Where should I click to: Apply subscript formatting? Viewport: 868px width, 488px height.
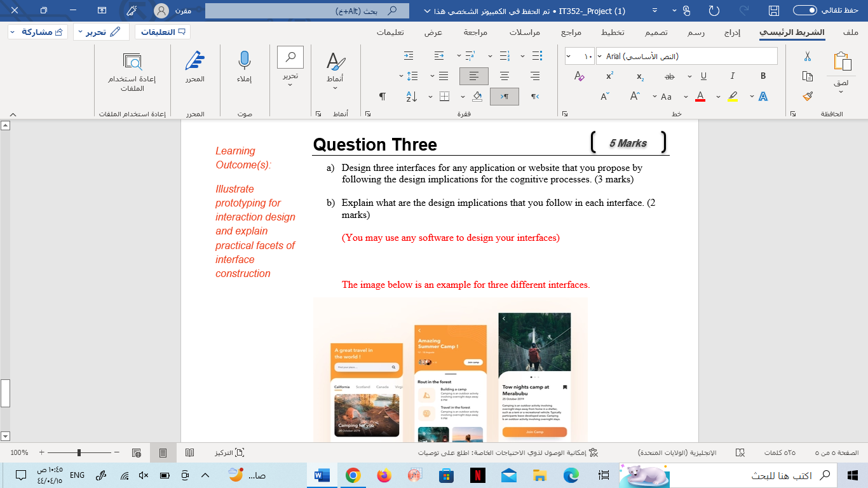tap(640, 76)
